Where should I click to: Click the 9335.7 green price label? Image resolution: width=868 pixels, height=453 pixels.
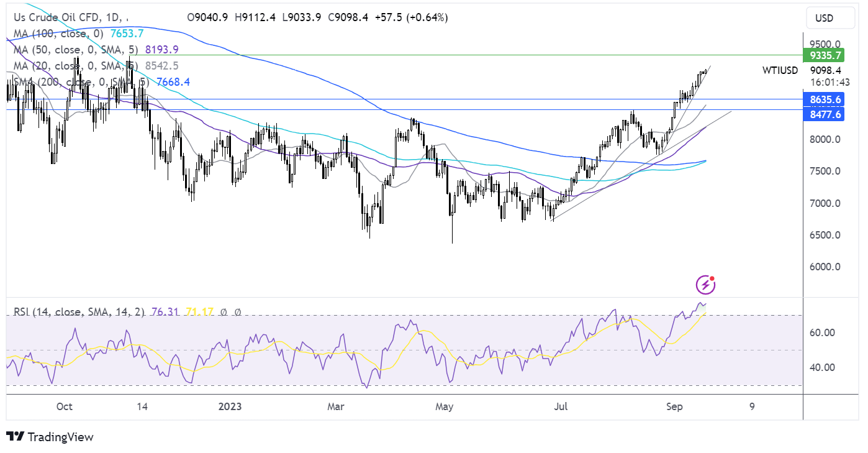[x=825, y=56]
